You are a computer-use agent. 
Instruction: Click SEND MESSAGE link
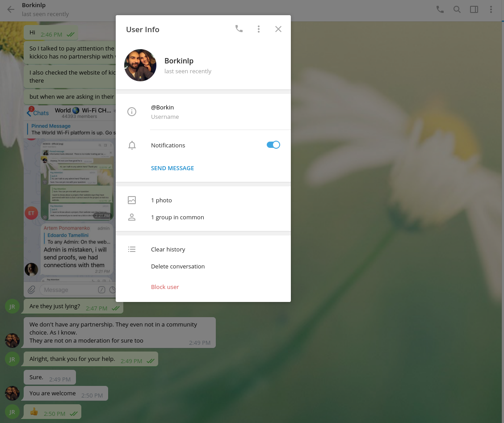172,168
